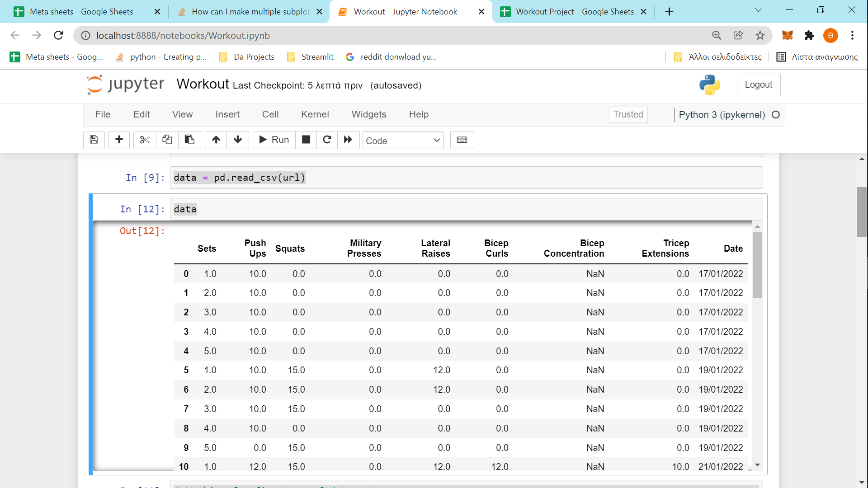Open the Kernel menu

tap(315, 114)
